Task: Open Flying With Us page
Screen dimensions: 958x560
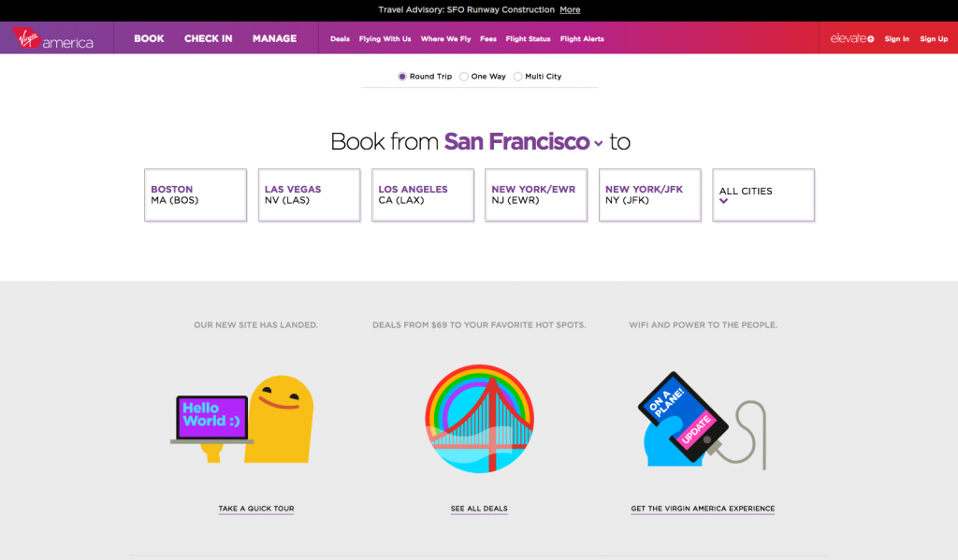Action: point(385,39)
